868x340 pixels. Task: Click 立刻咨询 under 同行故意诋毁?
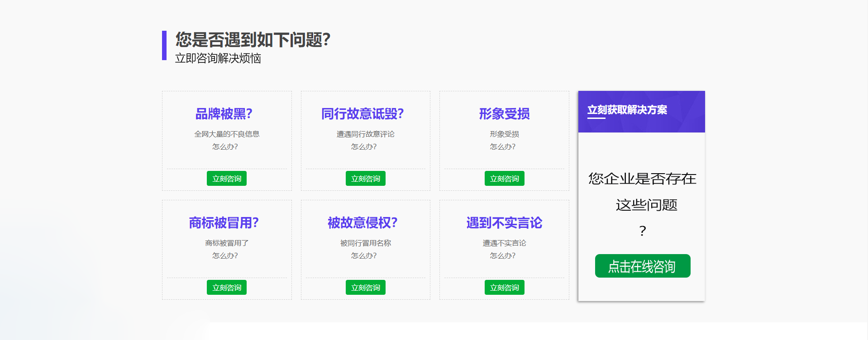[365, 179]
